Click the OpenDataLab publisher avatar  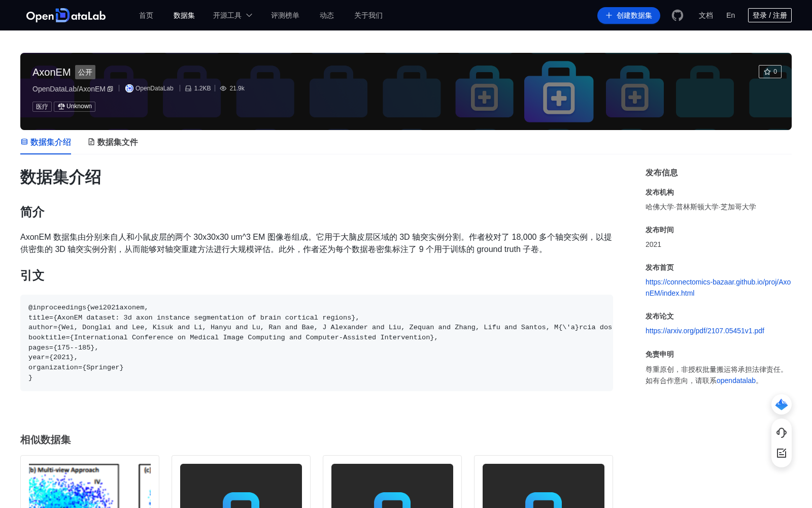pos(129,88)
